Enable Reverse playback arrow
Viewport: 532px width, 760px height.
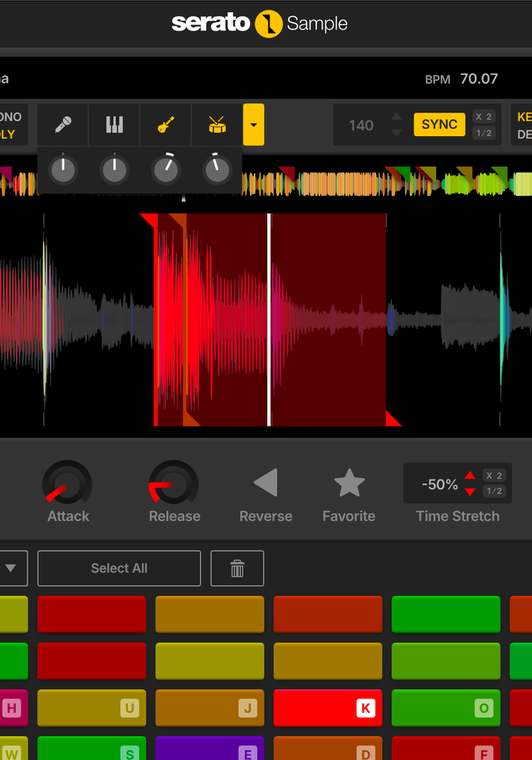[x=265, y=483]
